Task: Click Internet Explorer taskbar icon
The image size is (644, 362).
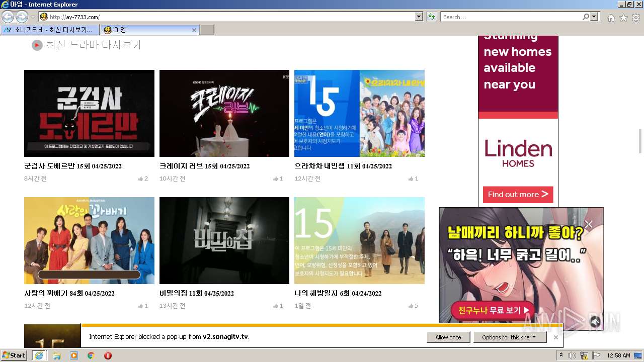Action: [40, 355]
